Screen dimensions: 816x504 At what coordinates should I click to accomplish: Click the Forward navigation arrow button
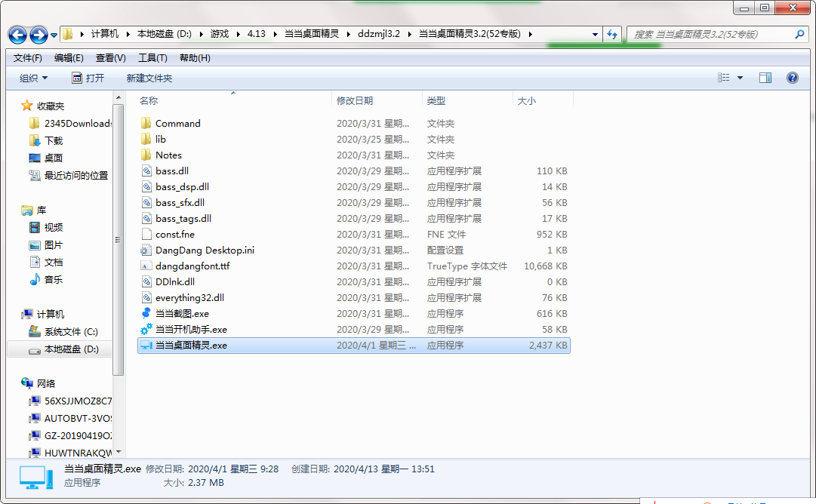click(x=38, y=35)
